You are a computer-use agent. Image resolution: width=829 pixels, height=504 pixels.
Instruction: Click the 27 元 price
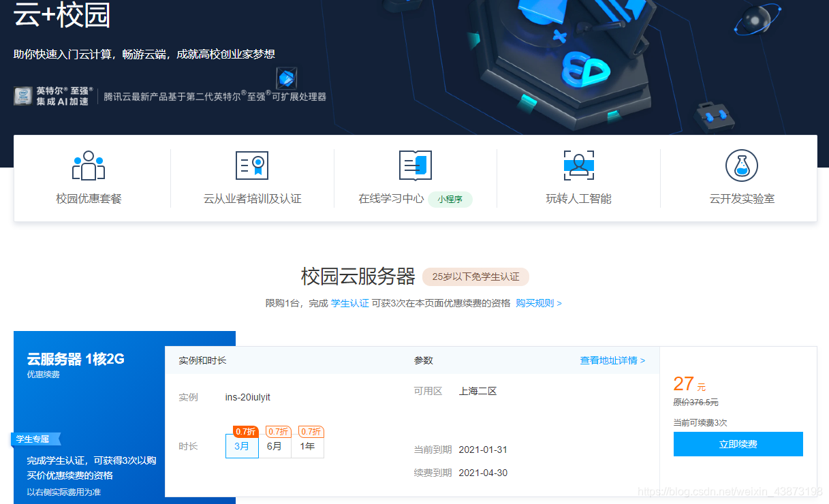[x=689, y=384]
